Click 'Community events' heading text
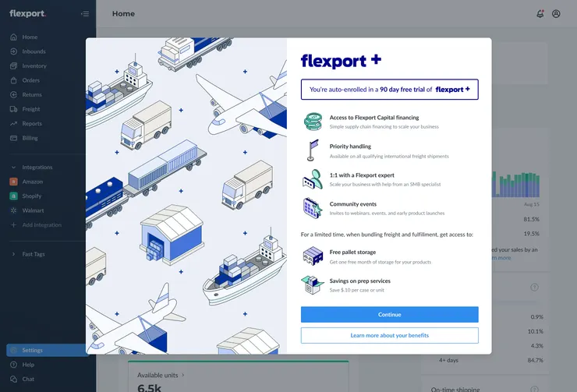Viewport: 577px width, 392px height. [353, 203]
